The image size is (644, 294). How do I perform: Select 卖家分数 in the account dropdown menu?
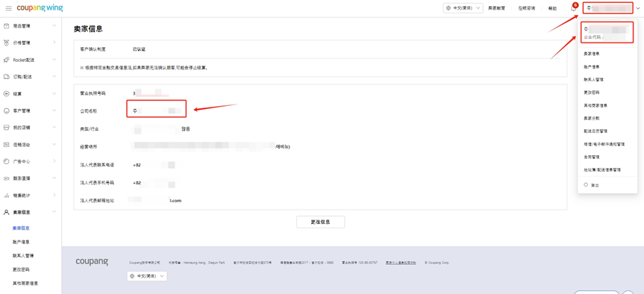click(592, 118)
